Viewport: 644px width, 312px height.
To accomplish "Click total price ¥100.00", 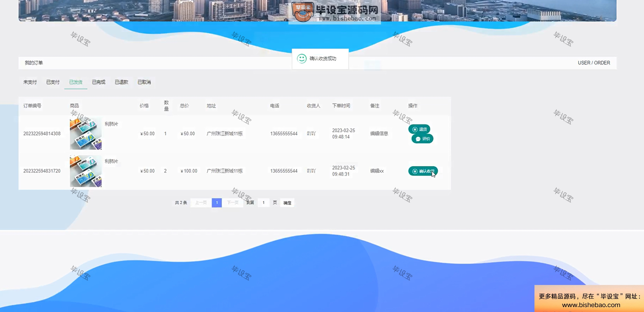I will pos(189,171).
